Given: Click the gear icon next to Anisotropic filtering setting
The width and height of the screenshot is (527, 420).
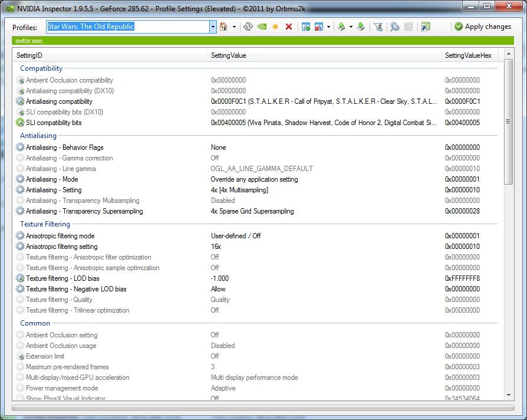Looking at the screenshot, I should click(20, 247).
